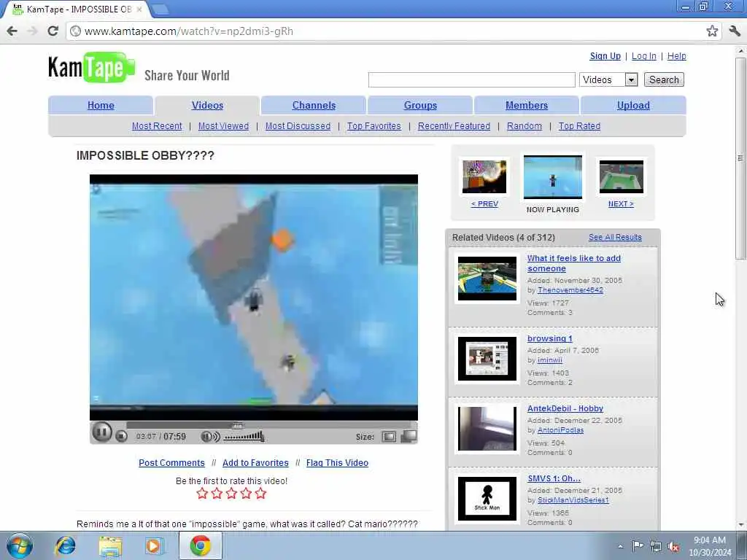The width and height of the screenshot is (747, 560).
Task: Open Windows Explorer from taskbar
Action: point(110,545)
